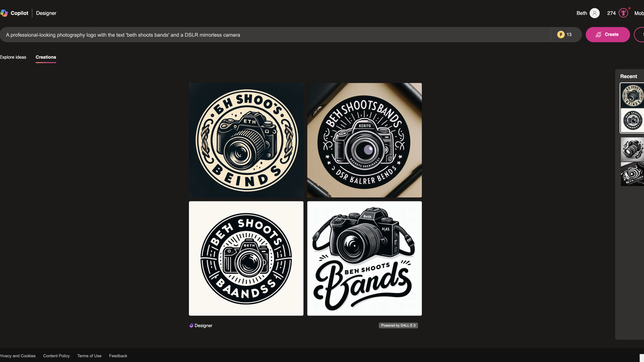Click the small Designer icon below images
Image resolution: width=644 pixels, height=362 pixels.
(x=191, y=326)
